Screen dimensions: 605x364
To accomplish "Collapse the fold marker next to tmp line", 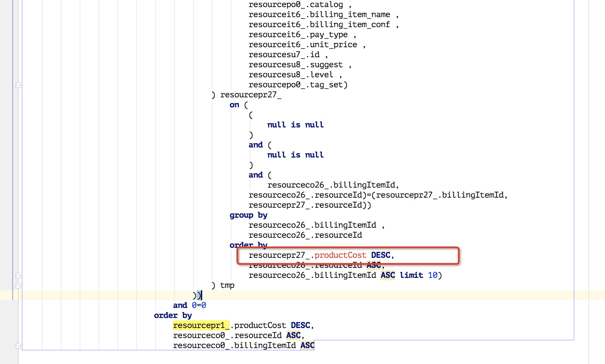I will point(18,285).
